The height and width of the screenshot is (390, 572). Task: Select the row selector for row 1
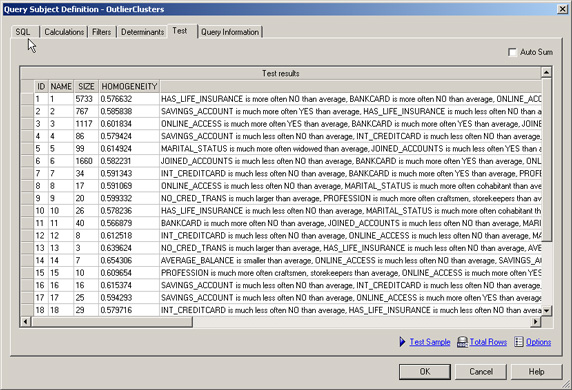point(27,99)
